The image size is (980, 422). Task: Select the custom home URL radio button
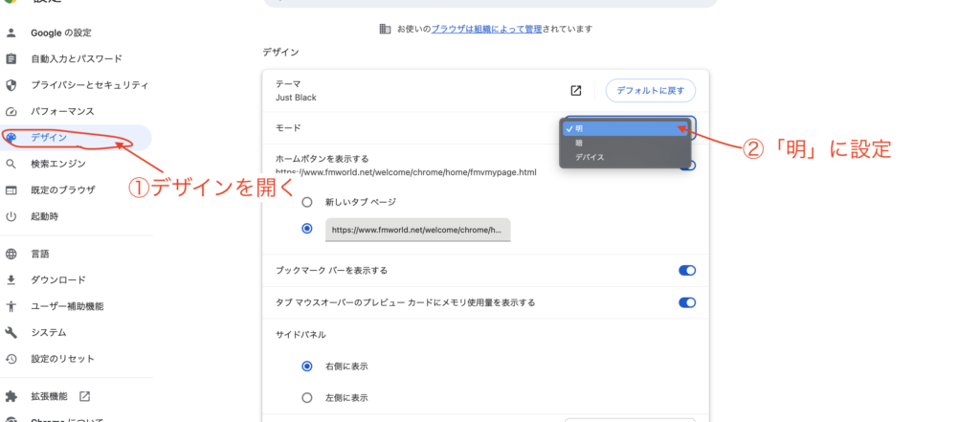pyautogui.click(x=307, y=229)
